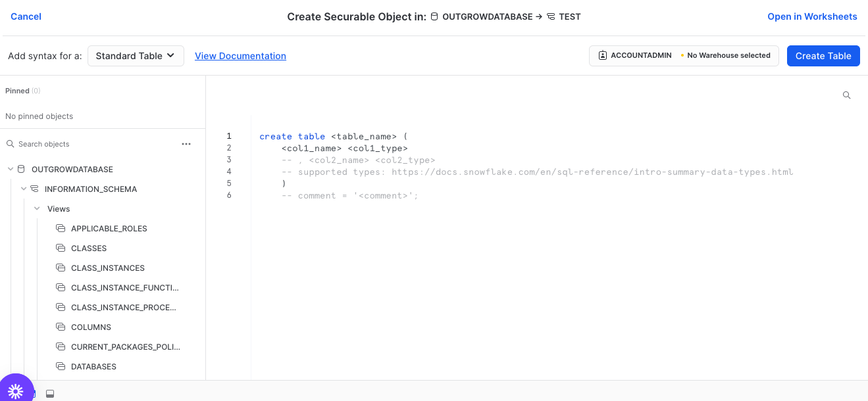
Task: Open the Standard Table syntax dropdown
Action: point(136,56)
